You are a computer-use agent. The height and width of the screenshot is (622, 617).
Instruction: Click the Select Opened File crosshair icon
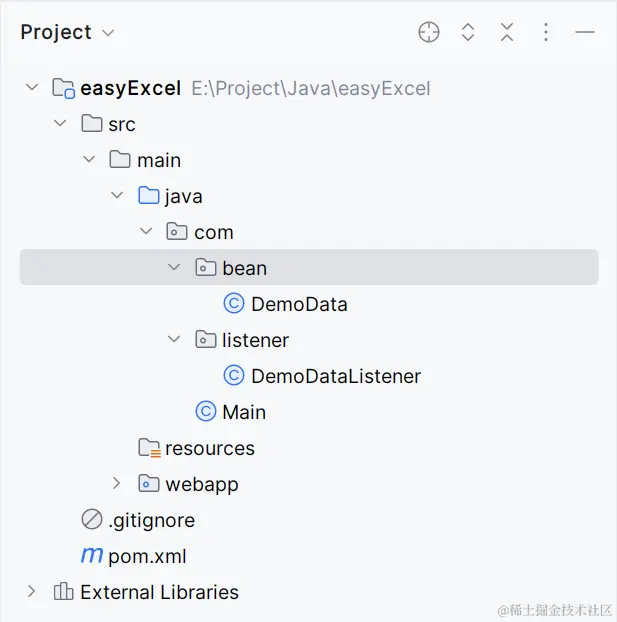tap(429, 32)
